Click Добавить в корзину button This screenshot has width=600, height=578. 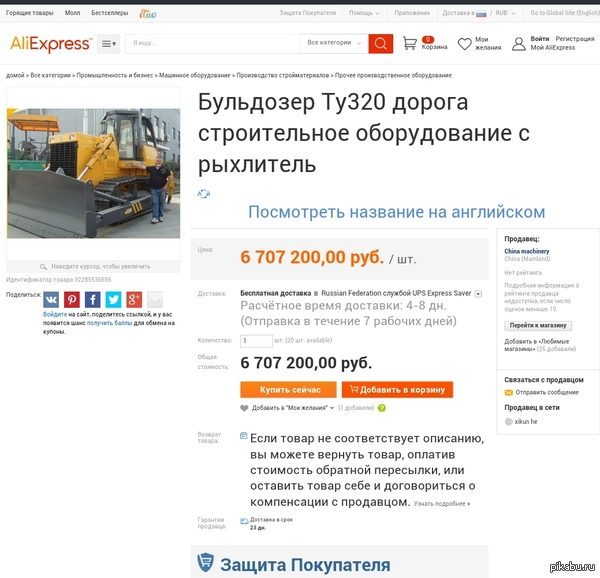coord(398,389)
